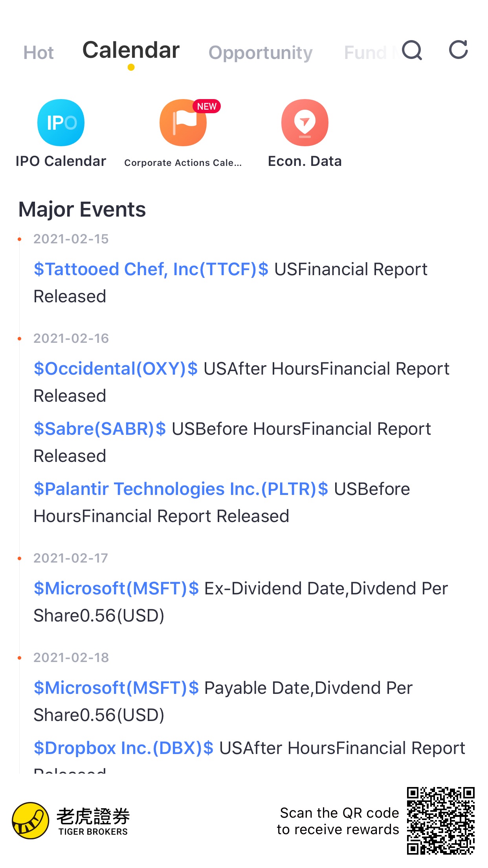The height and width of the screenshot is (868, 488).
Task: Select the Calendar tab
Action: [x=131, y=51]
